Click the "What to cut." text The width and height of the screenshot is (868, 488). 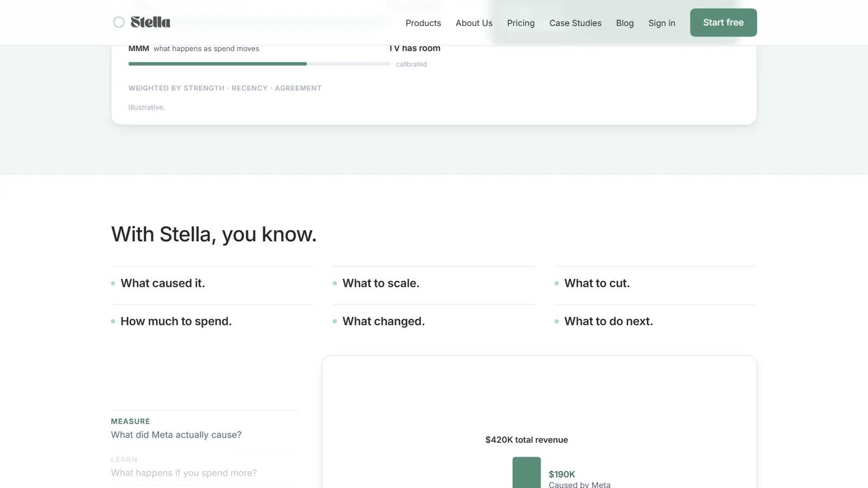pyautogui.click(x=597, y=283)
